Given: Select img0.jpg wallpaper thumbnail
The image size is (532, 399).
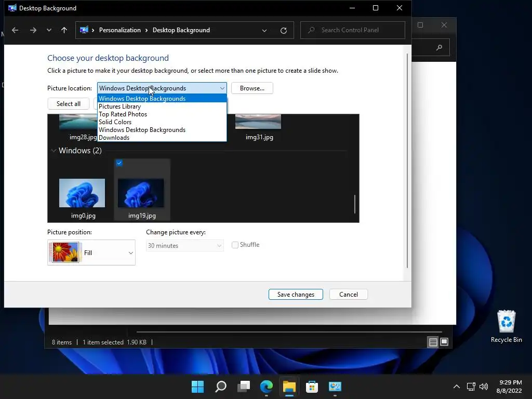Looking at the screenshot, I should 82,193.
